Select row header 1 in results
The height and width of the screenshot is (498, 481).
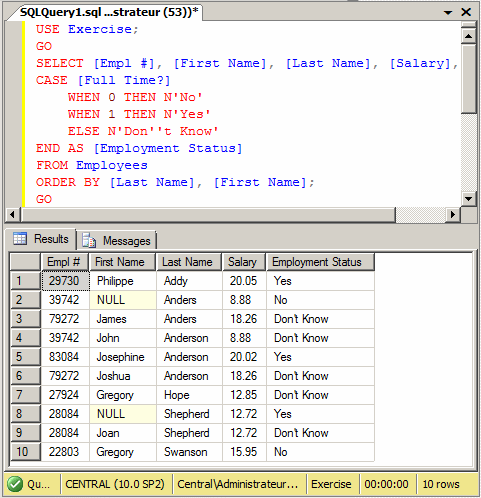pos(25,281)
